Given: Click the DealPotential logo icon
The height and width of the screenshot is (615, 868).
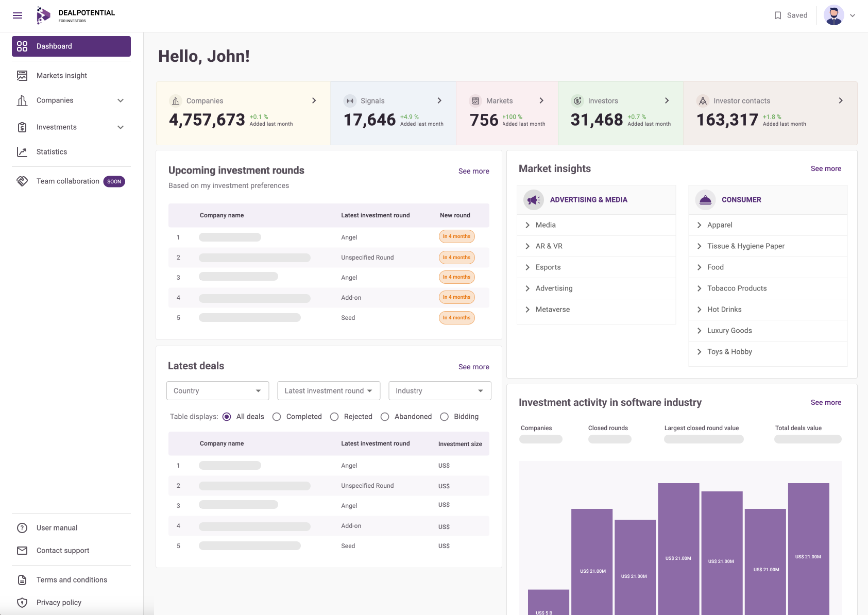Looking at the screenshot, I should (x=43, y=15).
